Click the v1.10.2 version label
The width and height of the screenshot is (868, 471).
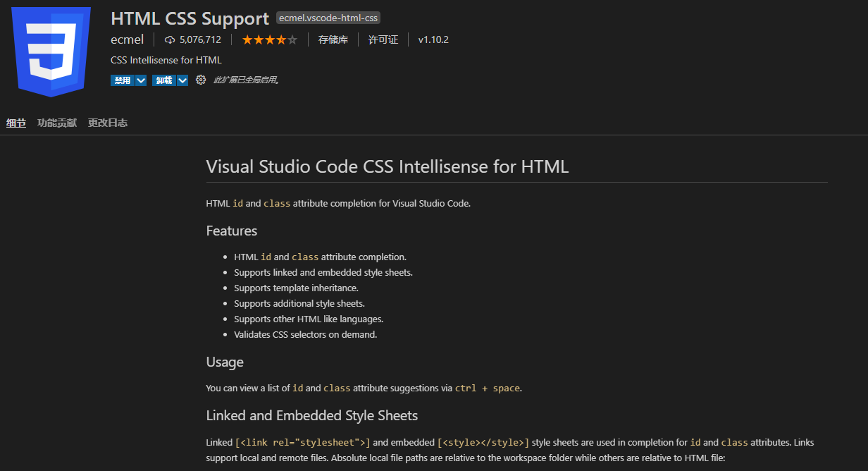click(x=433, y=40)
